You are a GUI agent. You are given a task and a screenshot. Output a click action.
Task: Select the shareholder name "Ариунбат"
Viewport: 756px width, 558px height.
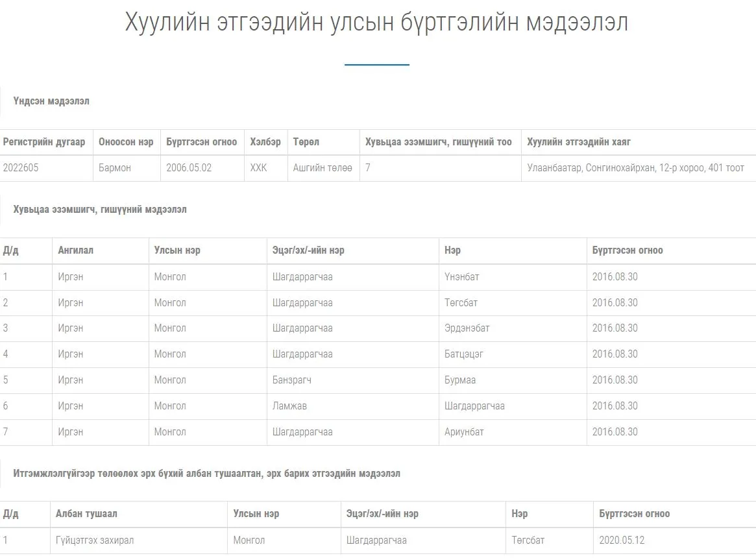click(x=464, y=432)
